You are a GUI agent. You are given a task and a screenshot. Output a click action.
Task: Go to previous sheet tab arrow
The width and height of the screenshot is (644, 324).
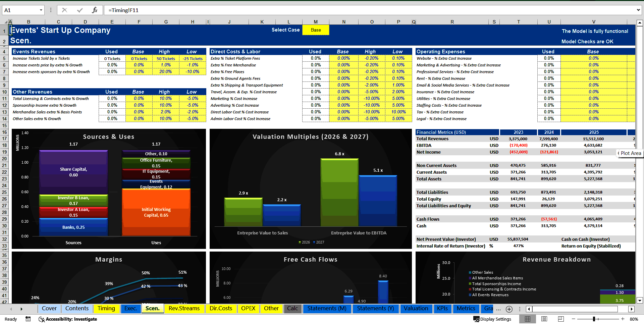(x=11, y=309)
